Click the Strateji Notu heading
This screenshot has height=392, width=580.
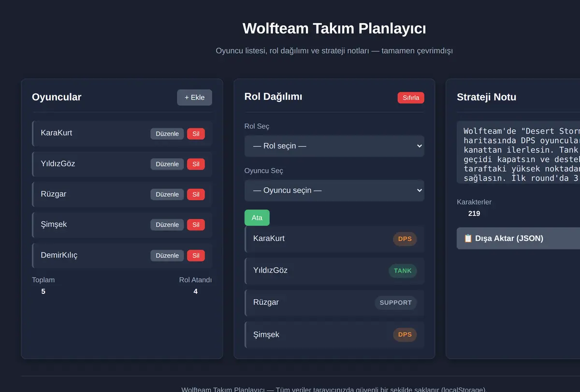pyautogui.click(x=486, y=97)
